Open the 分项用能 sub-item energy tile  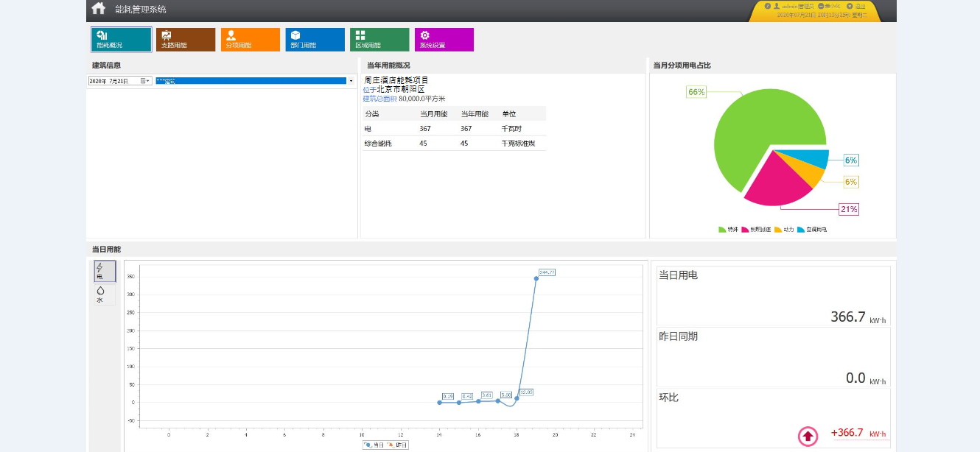pos(251,40)
